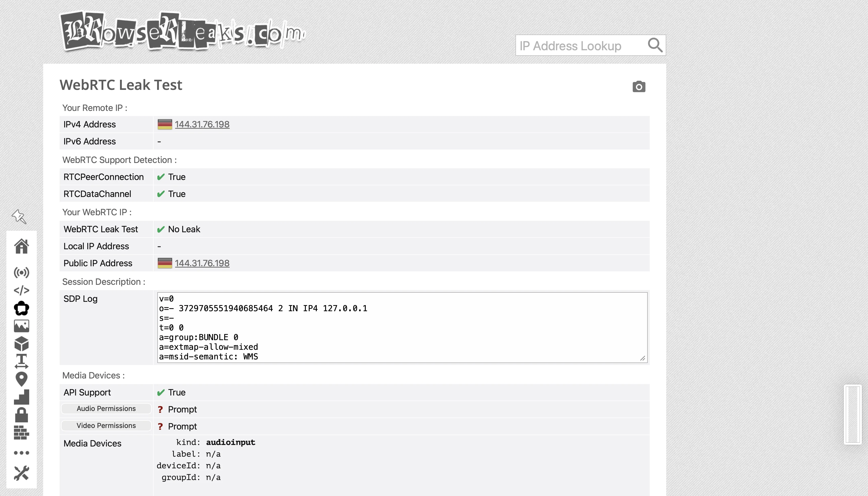Click the API Support 'True' value
Image resolution: width=868 pixels, height=496 pixels.
coord(177,392)
